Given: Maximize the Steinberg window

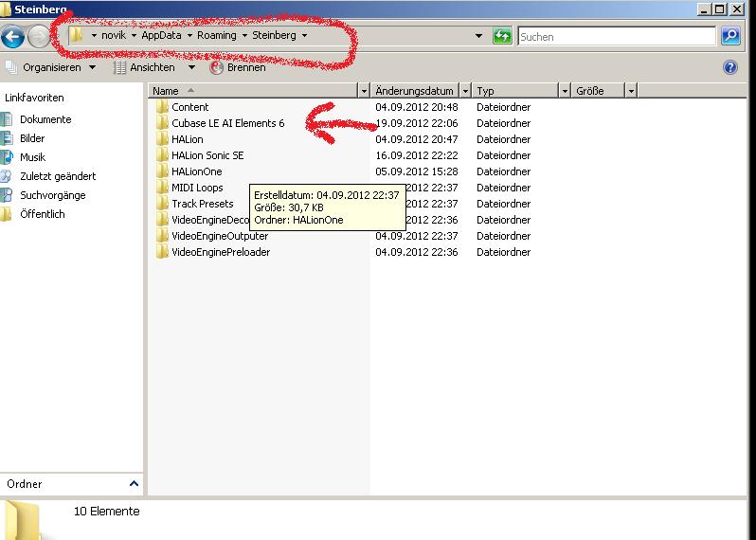Looking at the screenshot, I should click(721, 9).
